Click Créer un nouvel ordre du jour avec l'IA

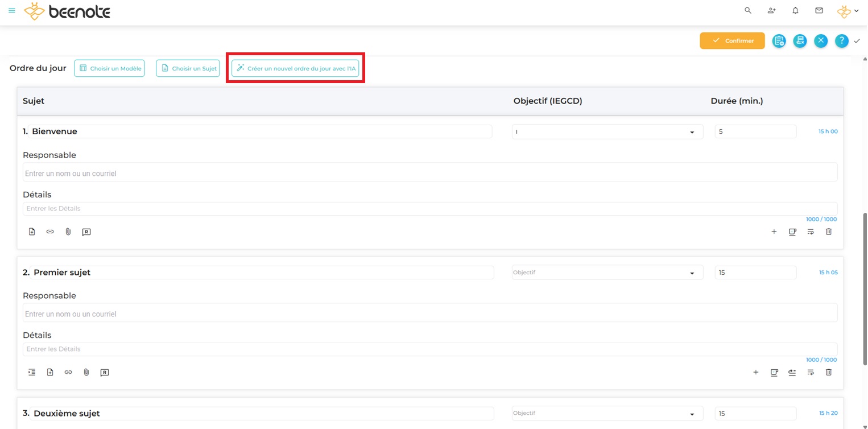(295, 68)
